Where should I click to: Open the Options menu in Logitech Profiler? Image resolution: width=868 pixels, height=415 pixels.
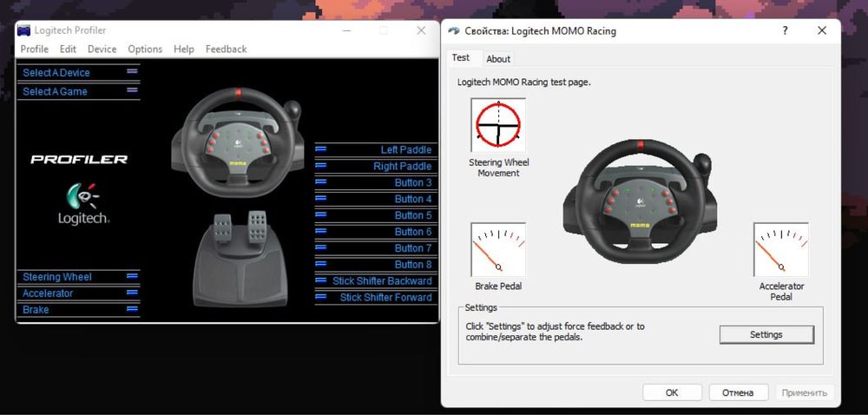[145, 49]
